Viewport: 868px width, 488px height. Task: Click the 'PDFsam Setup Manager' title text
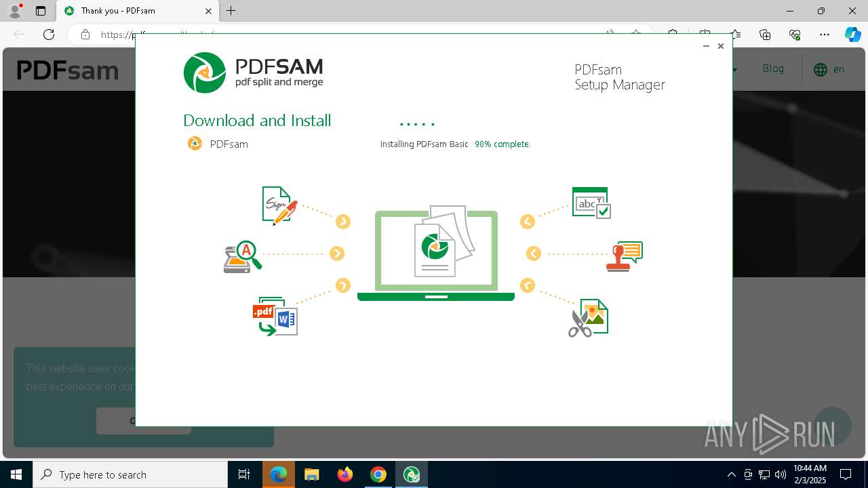620,77
